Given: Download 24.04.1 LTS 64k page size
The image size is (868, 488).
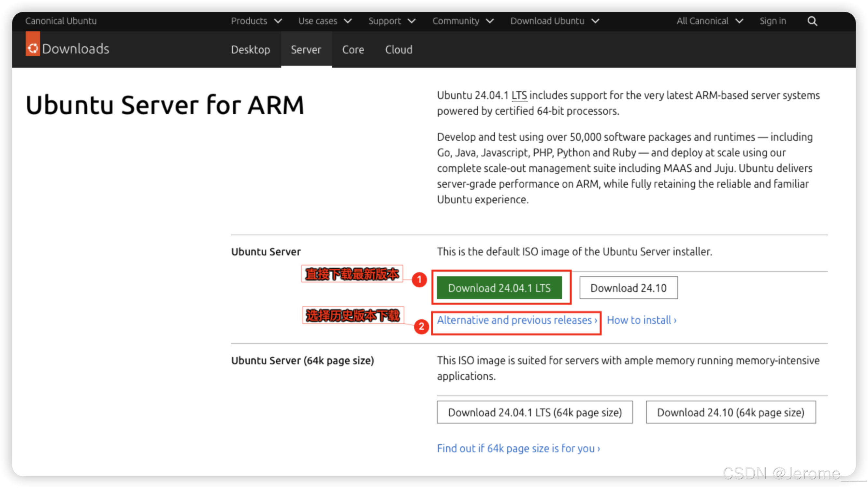Looking at the screenshot, I should (534, 412).
